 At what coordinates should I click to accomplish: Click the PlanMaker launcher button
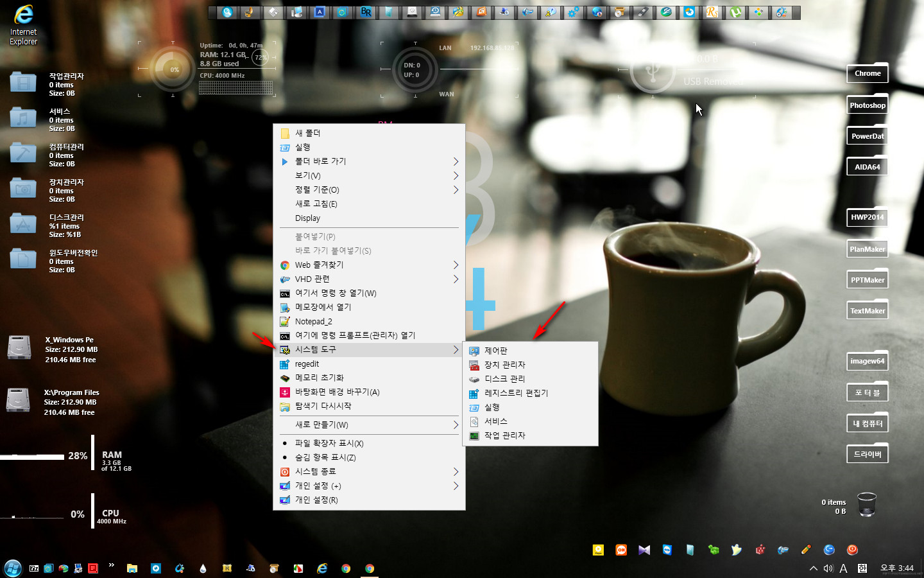coord(868,249)
